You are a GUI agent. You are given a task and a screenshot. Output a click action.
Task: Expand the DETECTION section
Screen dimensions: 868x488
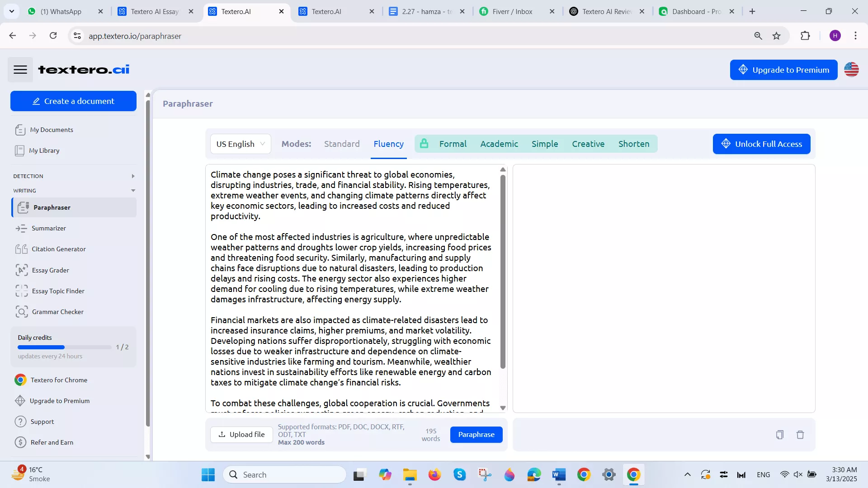(x=133, y=176)
